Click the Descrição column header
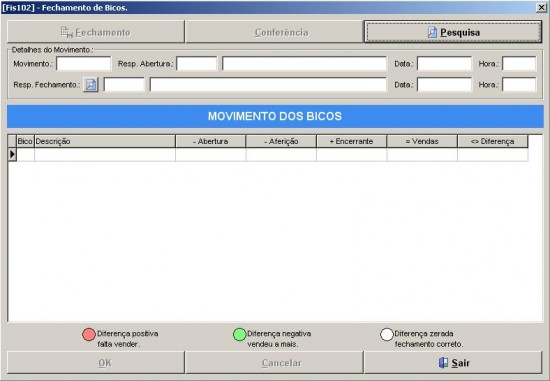Viewport: 550px width, 381px height. click(x=105, y=141)
